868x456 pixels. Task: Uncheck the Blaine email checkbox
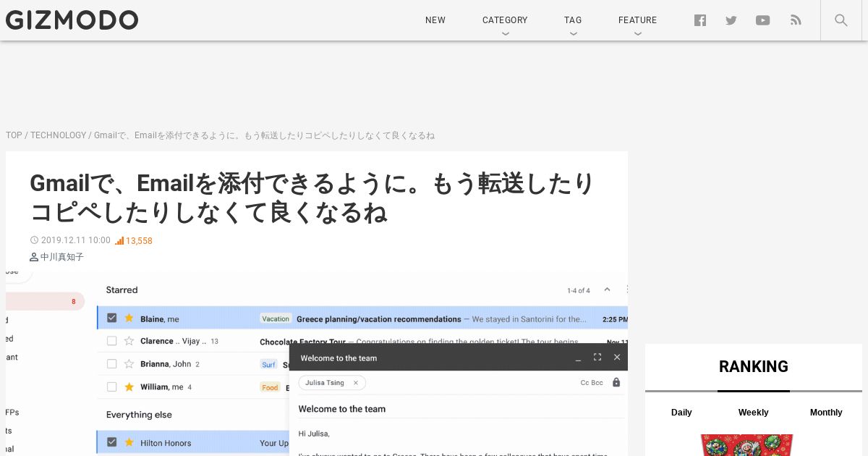coord(111,318)
